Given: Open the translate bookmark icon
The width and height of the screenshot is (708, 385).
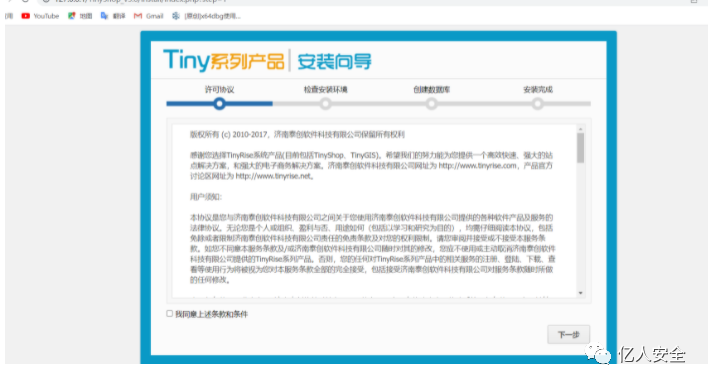Looking at the screenshot, I should (x=104, y=16).
